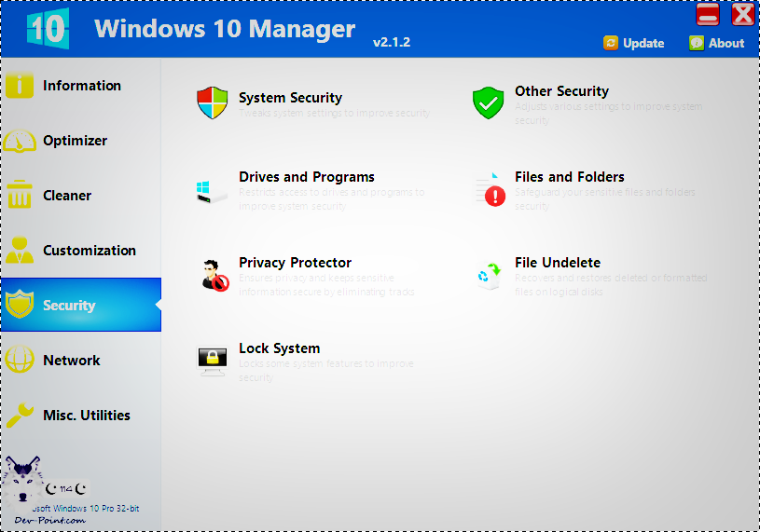Click the yellow Information sidebar icon
Image resolution: width=760 pixels, height=532 pixels.
20,86
